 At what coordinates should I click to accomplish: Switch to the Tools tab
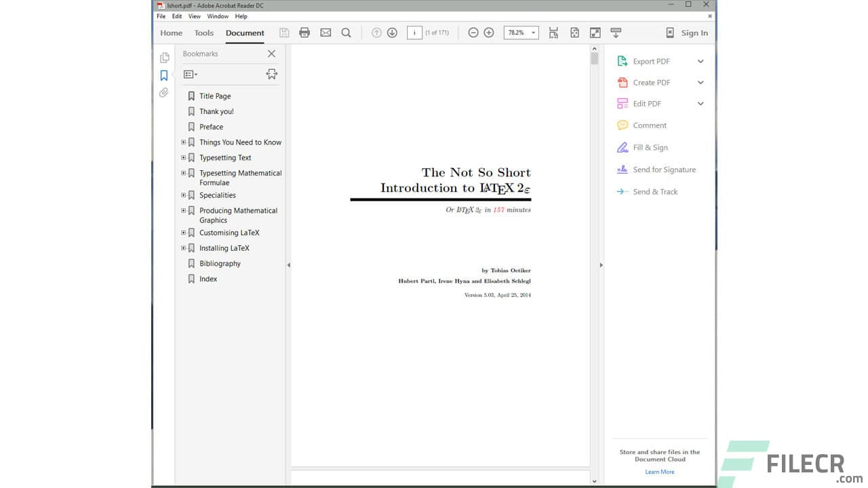(203, 33)
